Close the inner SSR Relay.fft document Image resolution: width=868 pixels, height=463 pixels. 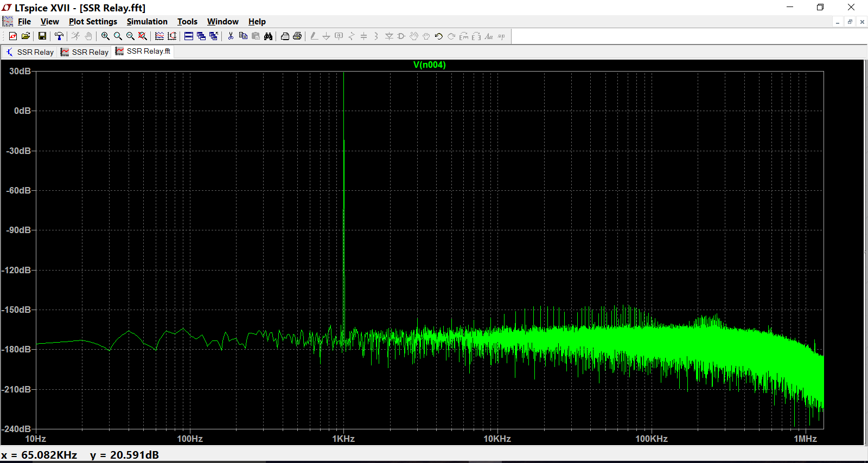click(x=862, y=22)
